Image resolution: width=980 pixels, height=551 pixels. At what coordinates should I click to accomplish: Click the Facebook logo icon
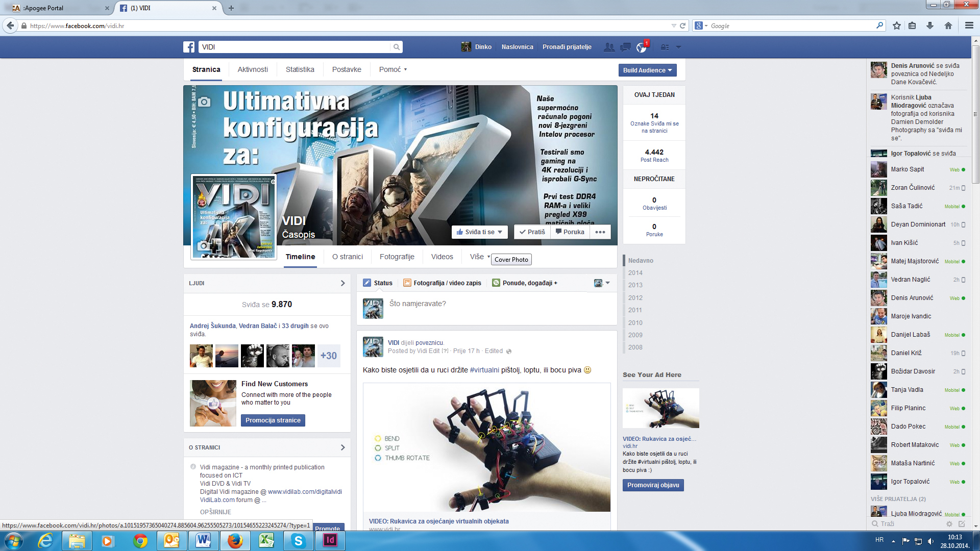click(189, 47)
